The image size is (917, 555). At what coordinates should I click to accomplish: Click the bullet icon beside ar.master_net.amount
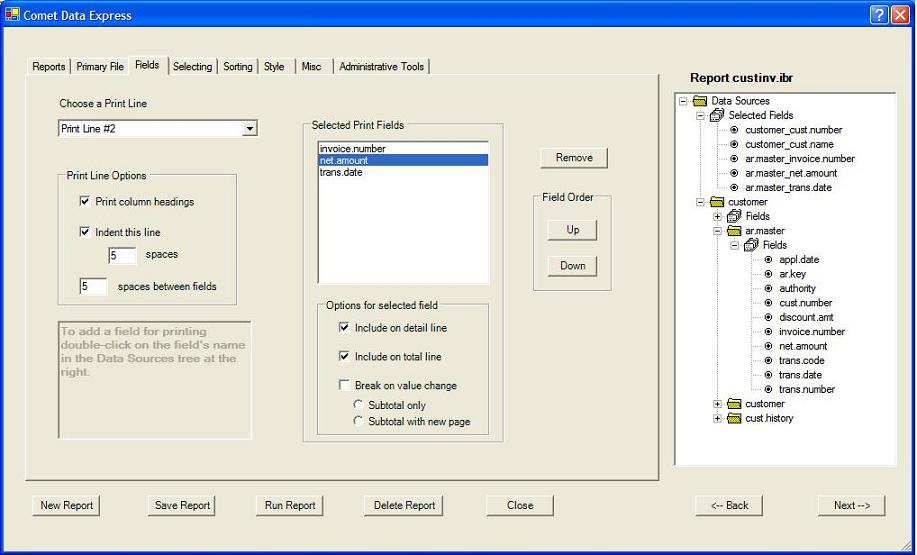click(x=735, y=173)
